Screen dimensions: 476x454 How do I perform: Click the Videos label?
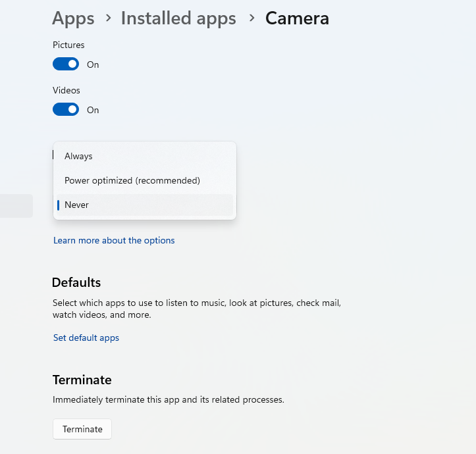[66, 90]
